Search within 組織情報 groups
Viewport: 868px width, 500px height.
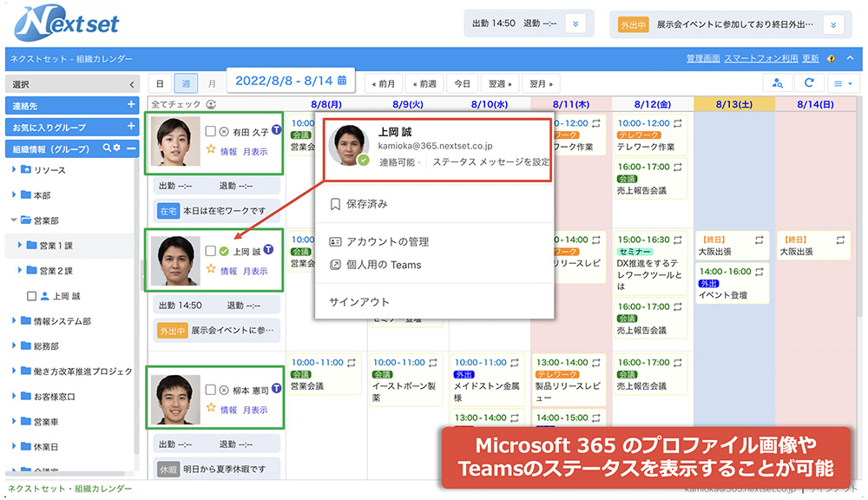click(x=106, y=148)
